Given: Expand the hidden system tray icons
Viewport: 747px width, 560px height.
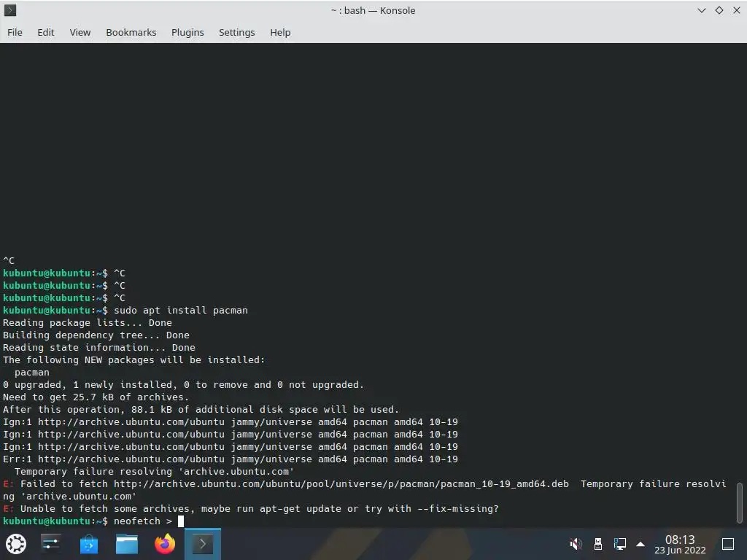Looking at the screenshot, I should click(x=640, y=544).
